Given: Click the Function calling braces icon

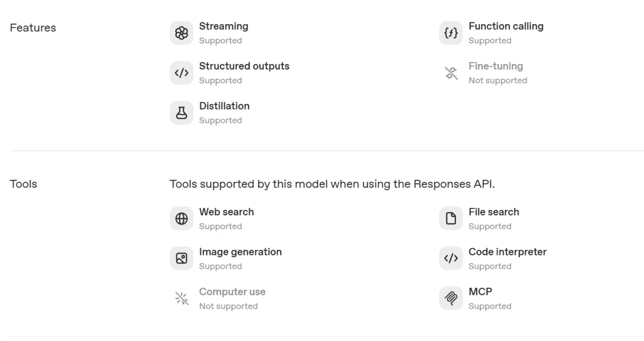Looking at the screenshot, I should coord(451,33).
